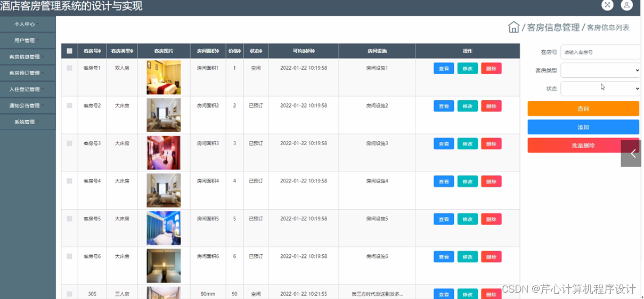This screenshot has width=644, height=299.
Task: Open the room photo thumbnail for 客房号4
Action: tap(164, 190)
